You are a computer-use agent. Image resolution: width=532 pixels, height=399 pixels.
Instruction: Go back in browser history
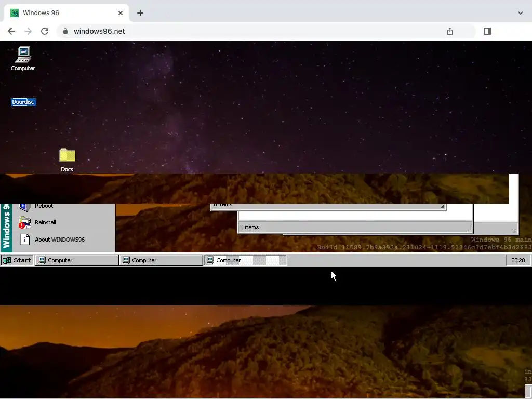tap(11, 31)
